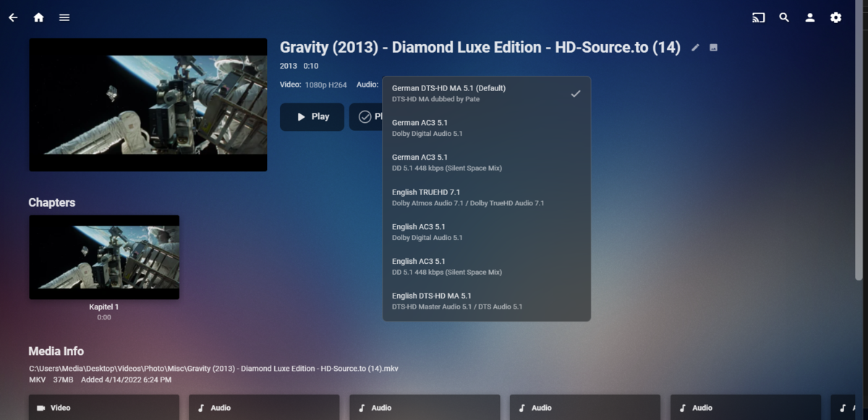Edit metadata with the pencil icon
Viewport: 868px width, 420px height.
tap(695, 48)
